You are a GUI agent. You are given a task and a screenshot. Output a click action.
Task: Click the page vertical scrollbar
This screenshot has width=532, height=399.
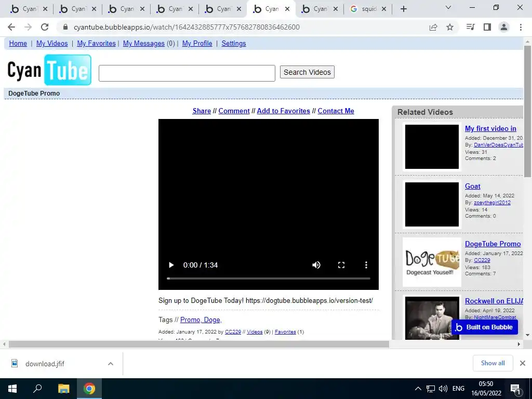click(x=527, y=111)
